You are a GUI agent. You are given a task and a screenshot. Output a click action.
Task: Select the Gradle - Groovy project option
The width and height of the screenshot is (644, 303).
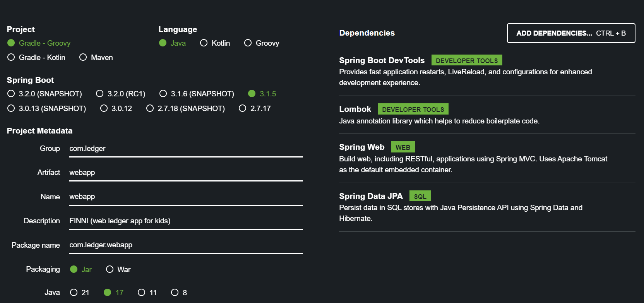(x=39, y=43)
